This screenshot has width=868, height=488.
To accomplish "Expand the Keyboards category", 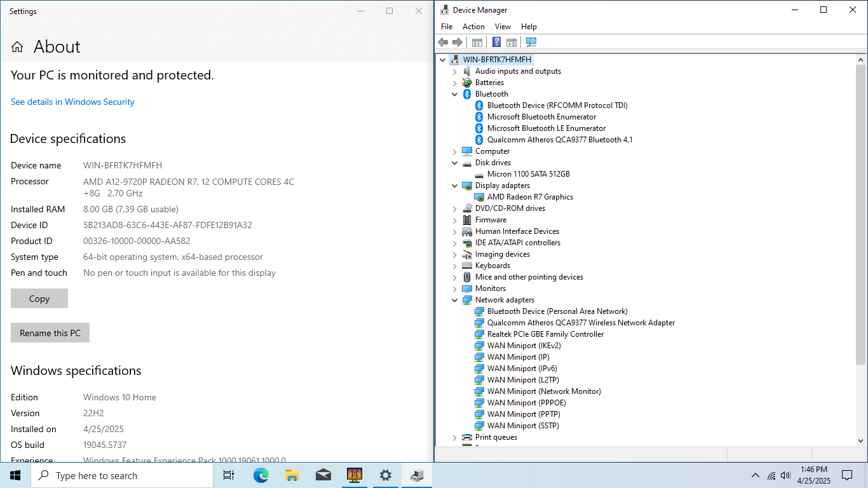I will tap(454, 266).
